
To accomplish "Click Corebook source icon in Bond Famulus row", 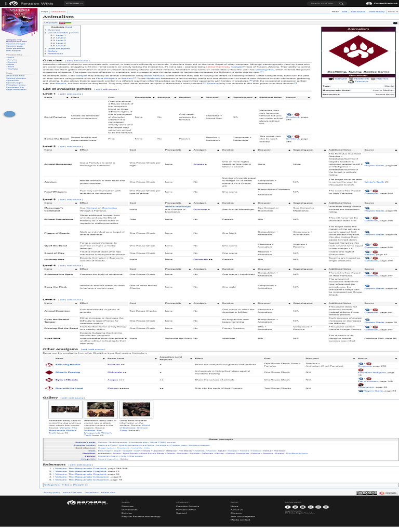I will pyautogui.click(x=289, y=115).
